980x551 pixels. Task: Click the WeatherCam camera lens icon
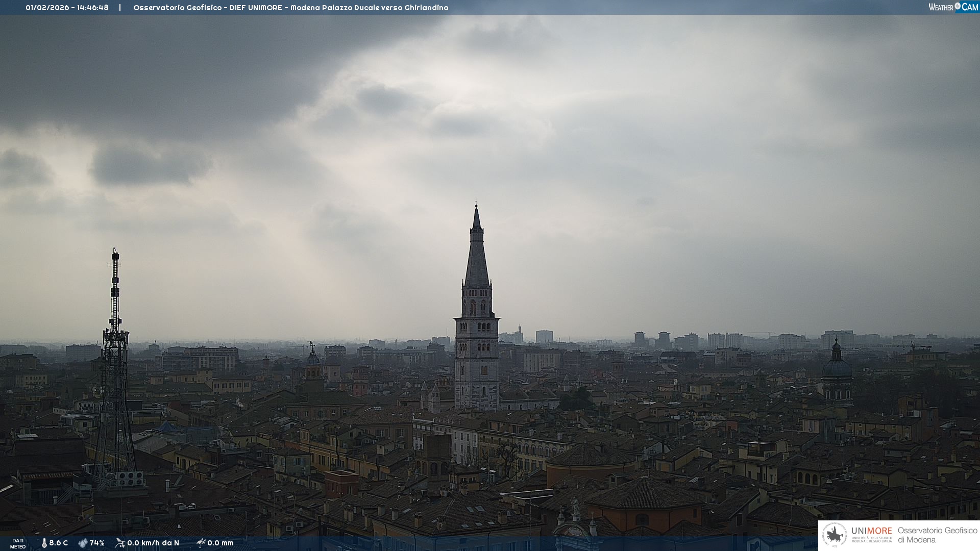click(958, 6)
